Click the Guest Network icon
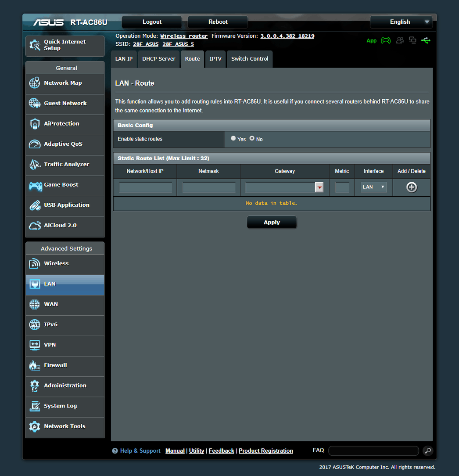The width and height of the screenshot is (459, 476). [35, 103]
